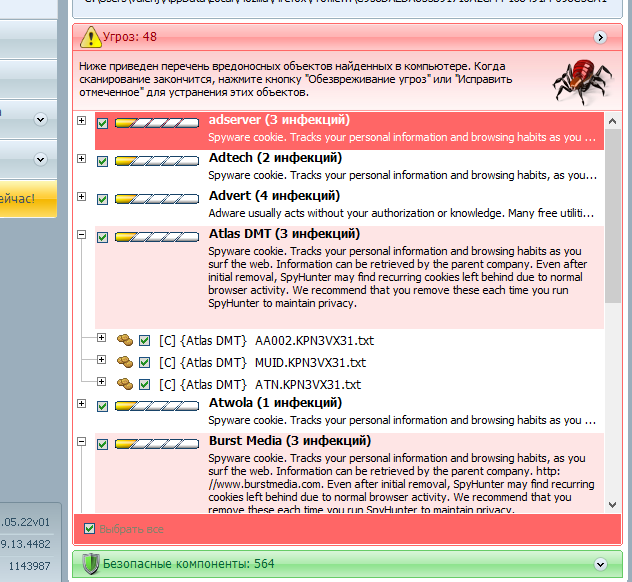The width and height of the screenshot is (632, 582).
Task: Click cookie icon for ATN.KPN3VX31.txt
Action: pyautogui.click(x=125, y=384)
